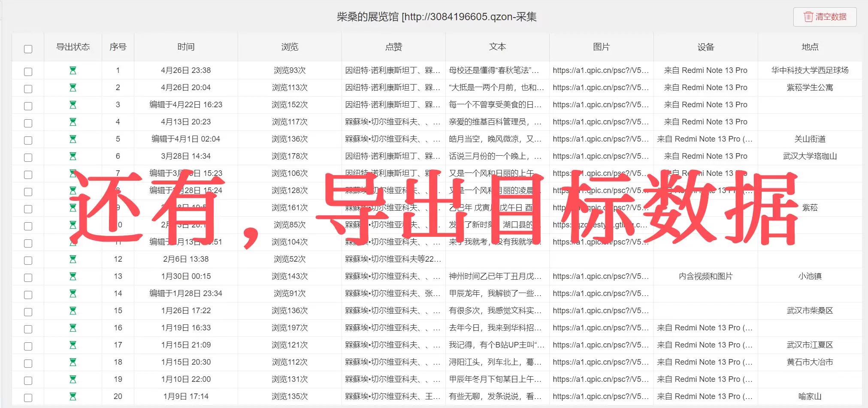Click the hourglass export status icon in row 1
The image size is (868, 408).
tap(73, 70)
